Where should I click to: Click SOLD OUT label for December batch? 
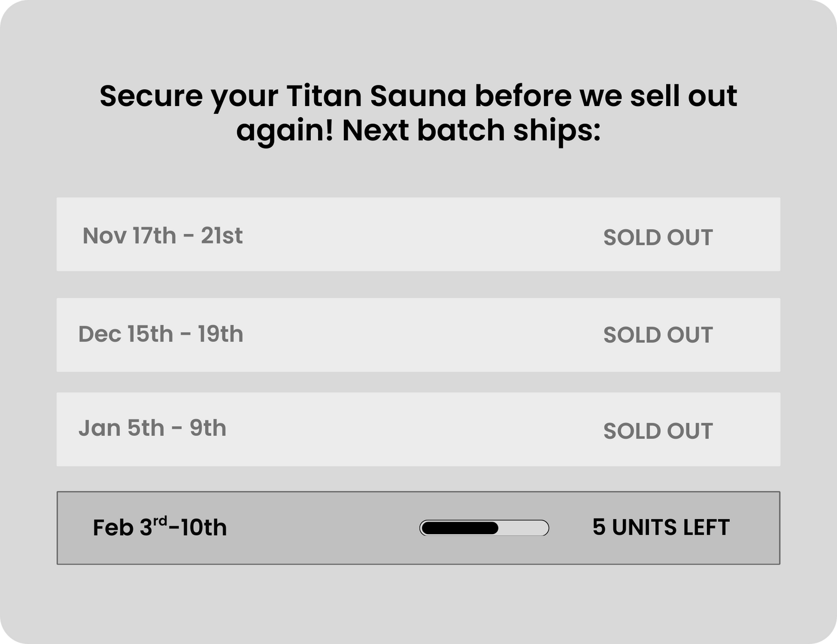[x=658, y=335]
